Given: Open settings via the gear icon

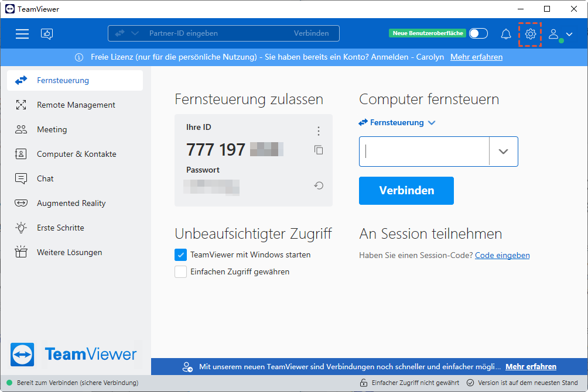Looking at the screenshot, I should [x=531, y=34].
